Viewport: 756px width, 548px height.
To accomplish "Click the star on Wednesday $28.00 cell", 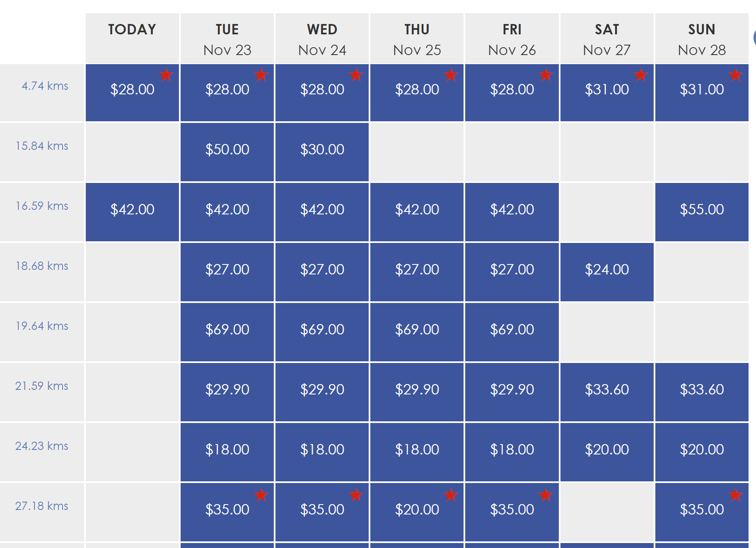I will (x=355, y=75).
